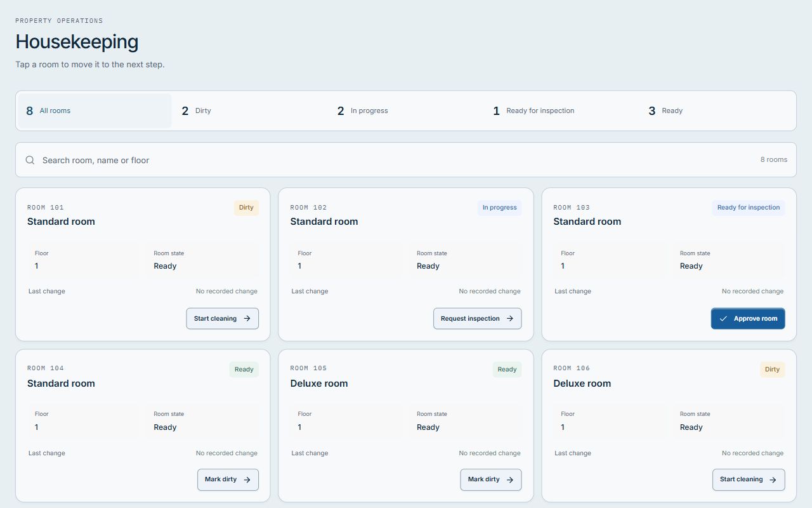Click the arrow icon on Request inspection button
The width and height of the screenshot is (812, 508).
510,319
